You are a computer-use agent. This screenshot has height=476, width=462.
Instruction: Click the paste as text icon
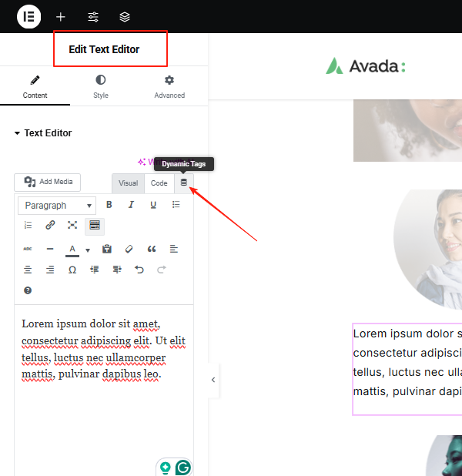coord(107,249)
